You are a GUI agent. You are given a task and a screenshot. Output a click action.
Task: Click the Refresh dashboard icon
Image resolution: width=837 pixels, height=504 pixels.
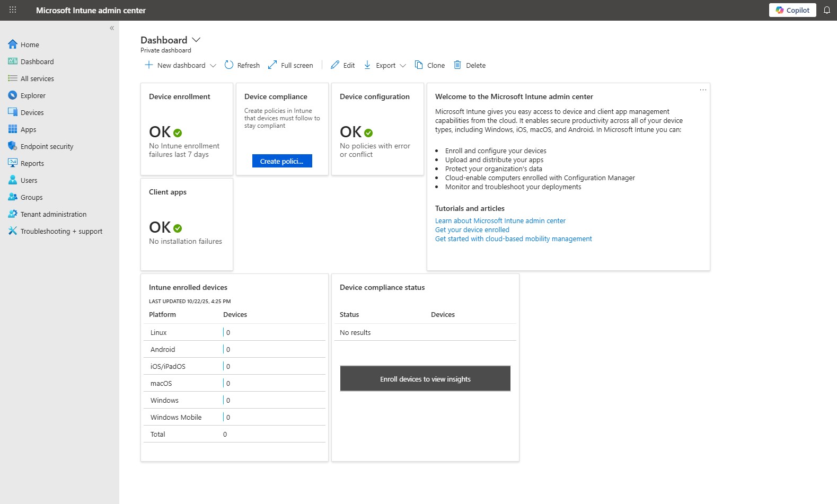[229, 65]
